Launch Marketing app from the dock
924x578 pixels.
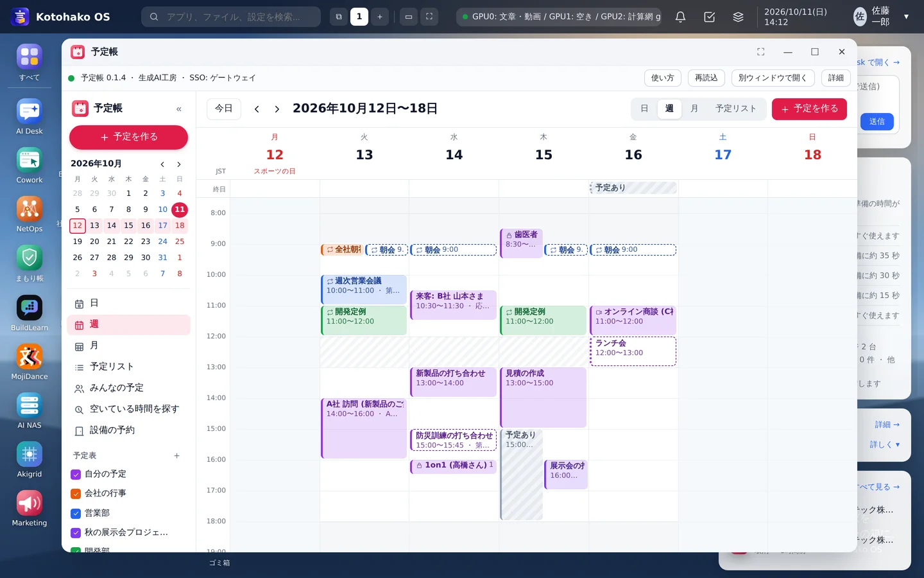[x=30, y=508]
